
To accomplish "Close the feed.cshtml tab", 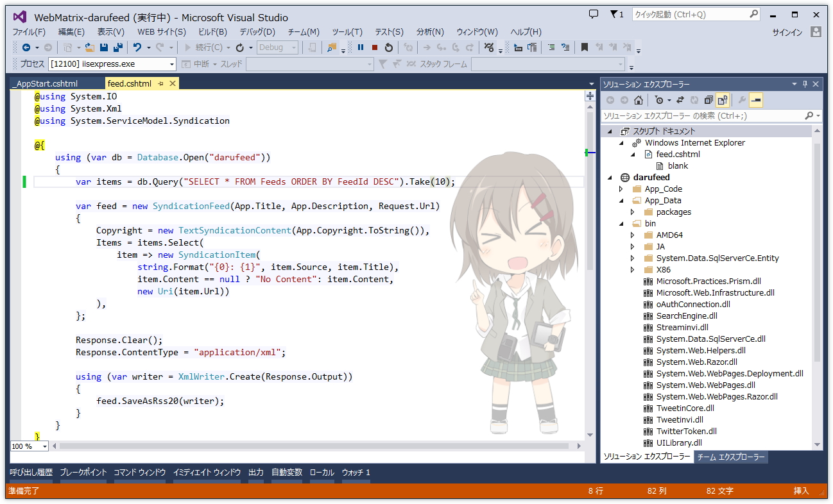I will tap(173, 84).
